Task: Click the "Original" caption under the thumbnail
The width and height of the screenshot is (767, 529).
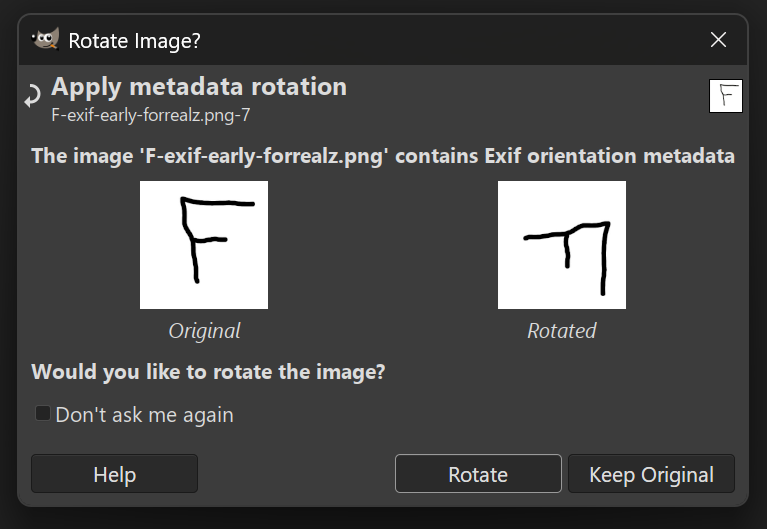Action: [x=204, y=331]
